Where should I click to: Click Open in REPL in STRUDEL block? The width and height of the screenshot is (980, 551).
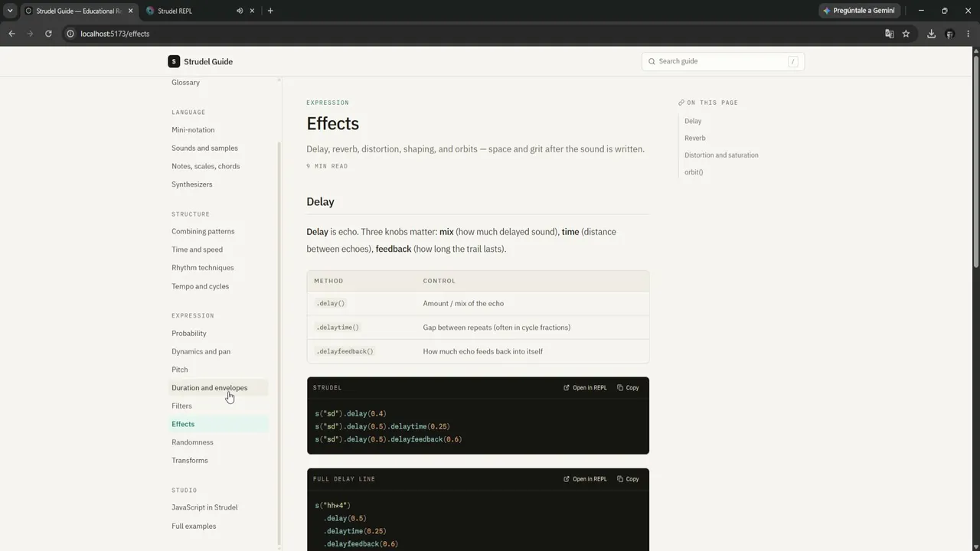585,387
